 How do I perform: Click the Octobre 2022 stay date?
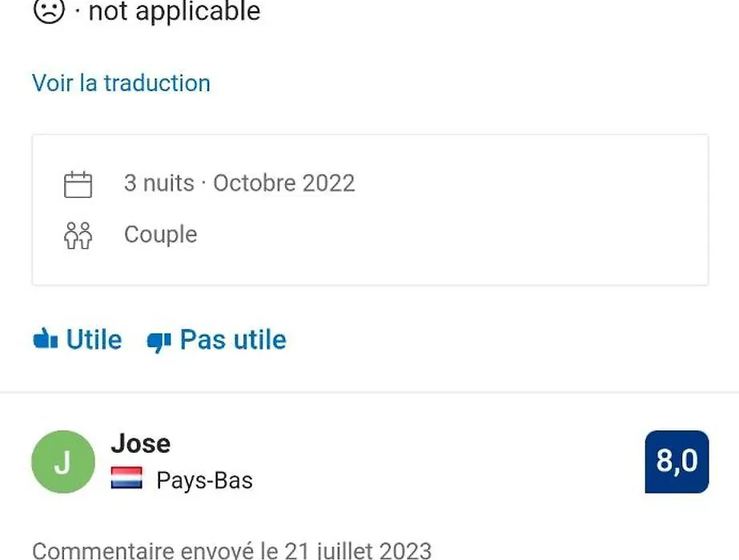click(x=284, y=183)
